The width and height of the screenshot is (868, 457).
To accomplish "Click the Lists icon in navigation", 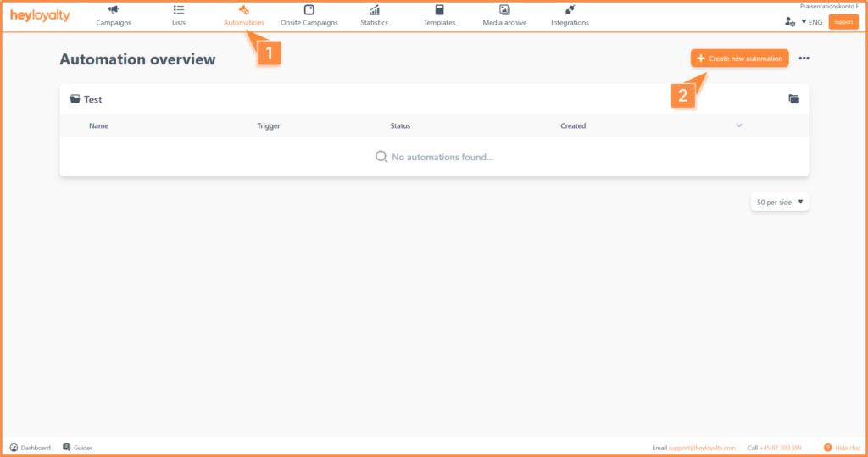I will point(179,10).
